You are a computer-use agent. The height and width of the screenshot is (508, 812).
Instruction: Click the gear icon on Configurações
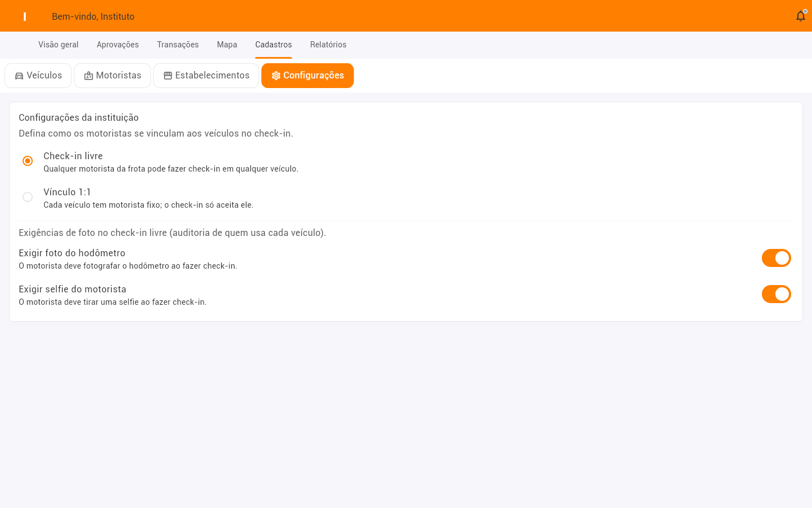pos(276,76)
